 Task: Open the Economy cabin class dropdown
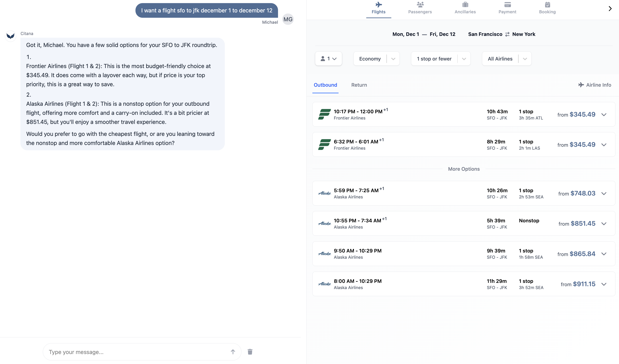tap(376, 59)
